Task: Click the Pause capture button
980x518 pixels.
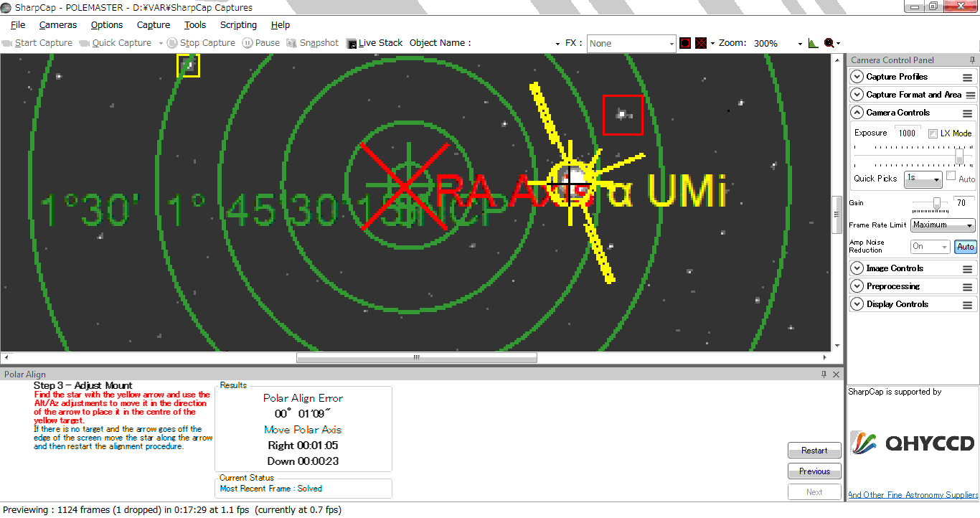Action: [x=261, y=43]
